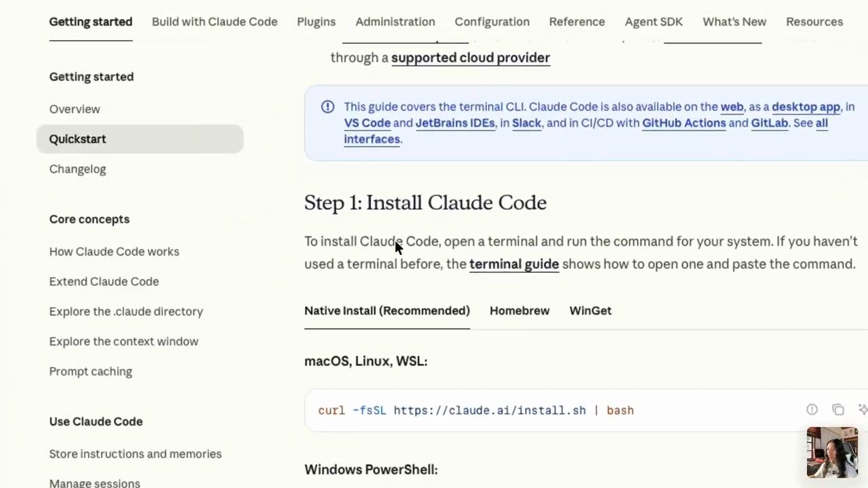The image size is (868, 488).
Task: Select the Native Install (Recommended) tab
Action: (387, 310)
